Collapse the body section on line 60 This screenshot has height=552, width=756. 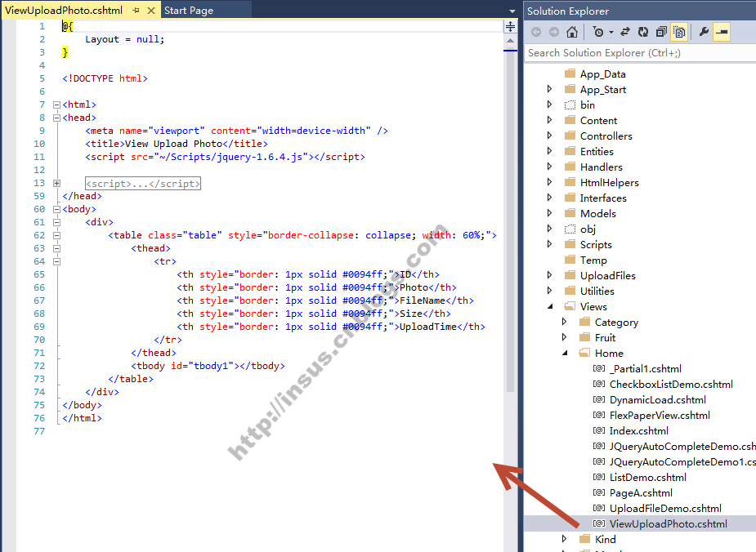point(56,209)
